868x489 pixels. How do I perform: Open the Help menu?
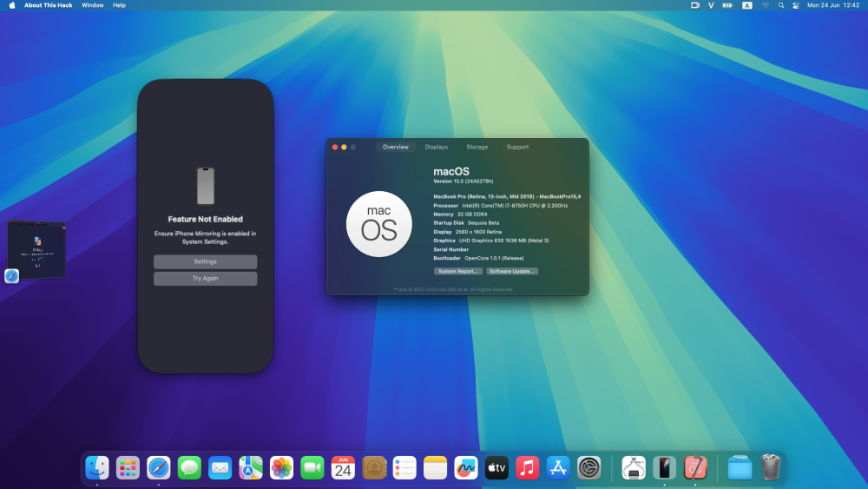pos(119,5)
